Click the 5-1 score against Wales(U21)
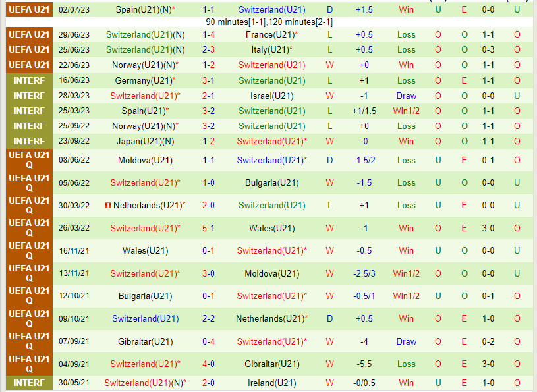The width and height of the screenshot is (537, 392). [209, 228]
